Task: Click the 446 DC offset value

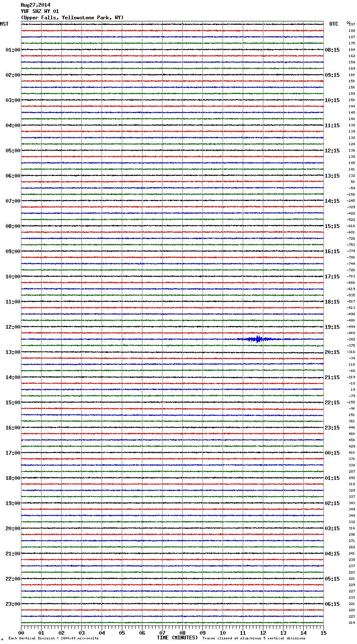Action: 352,427
